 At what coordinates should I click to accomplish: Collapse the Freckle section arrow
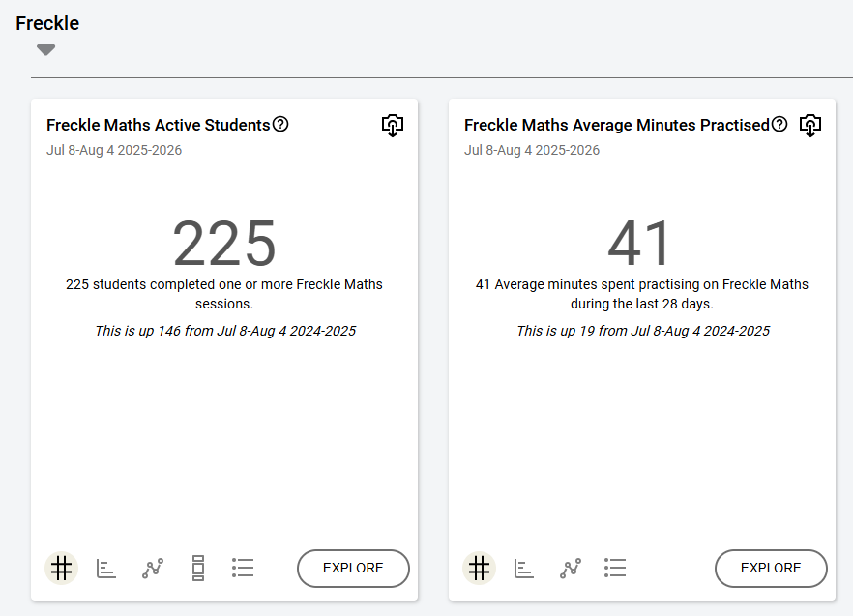tap(45, 50)
